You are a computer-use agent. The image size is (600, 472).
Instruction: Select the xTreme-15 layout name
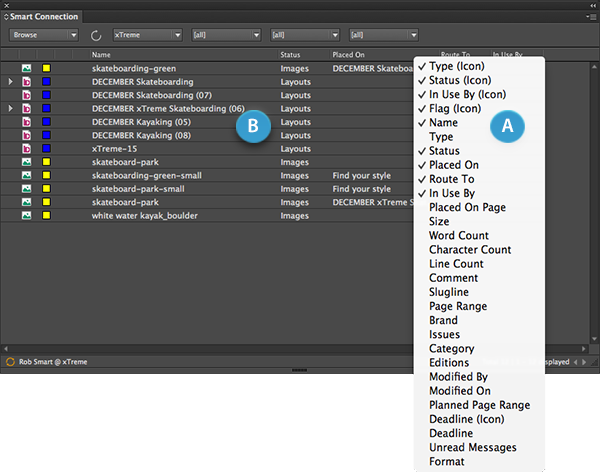pos(114,149)
